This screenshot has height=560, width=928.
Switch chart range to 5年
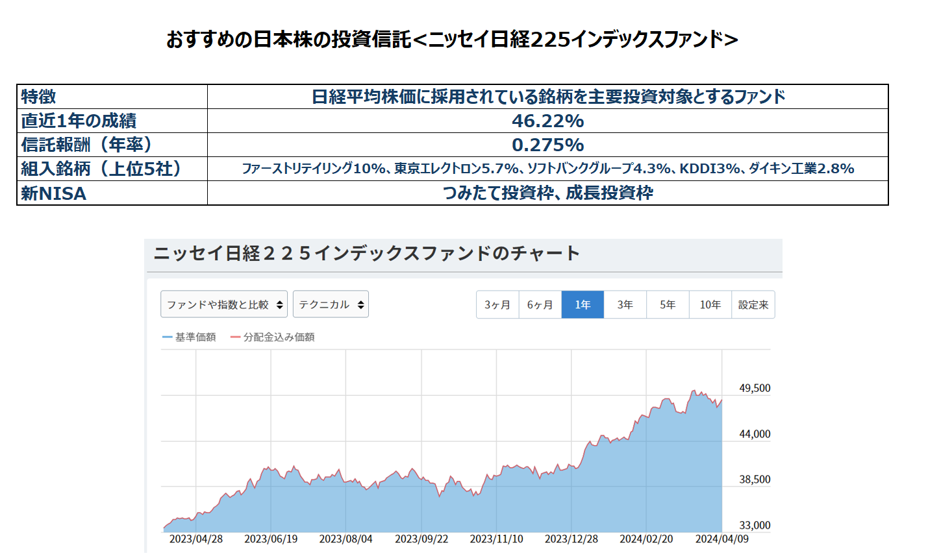coord(668,305)
